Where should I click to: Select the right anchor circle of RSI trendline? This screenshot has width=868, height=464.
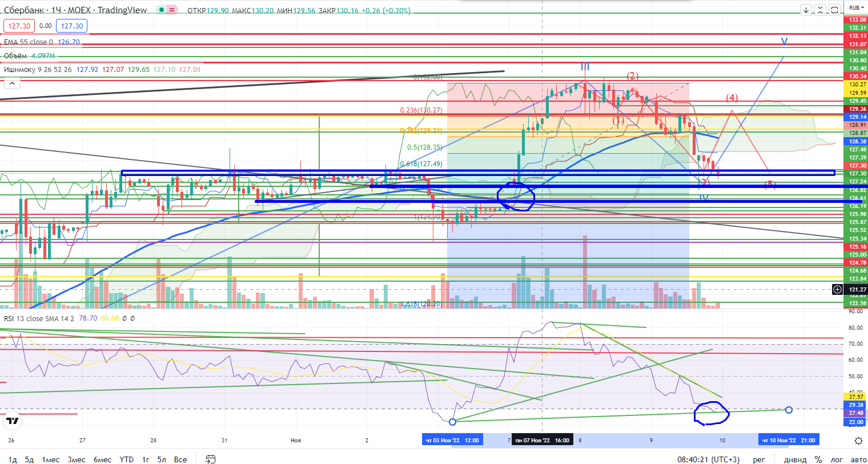(789, 410)
